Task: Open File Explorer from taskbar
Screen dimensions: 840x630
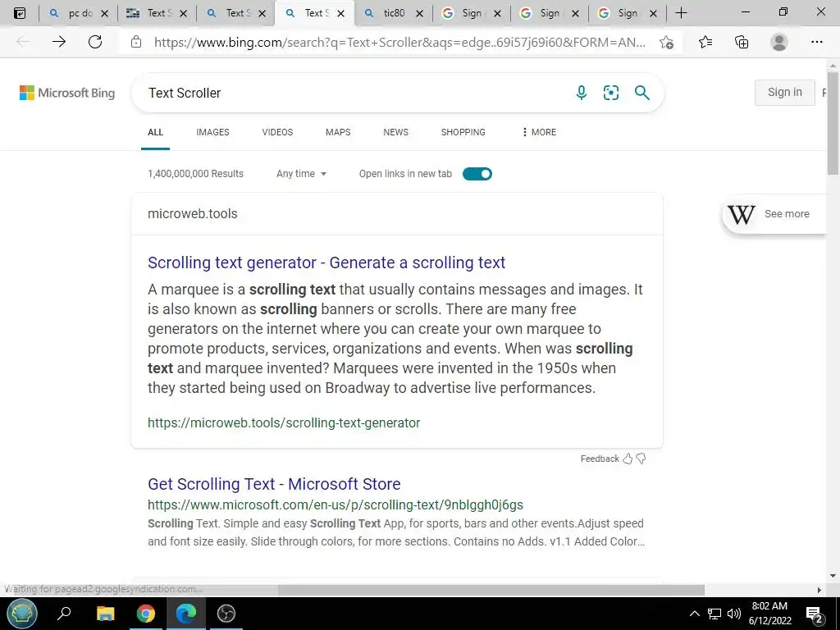Action: 106,614
